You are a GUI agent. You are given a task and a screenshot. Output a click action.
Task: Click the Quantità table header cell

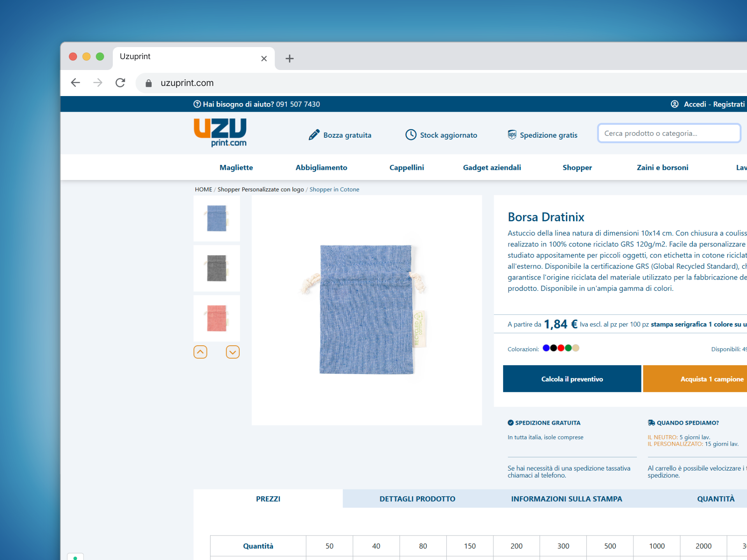(258, 546)
